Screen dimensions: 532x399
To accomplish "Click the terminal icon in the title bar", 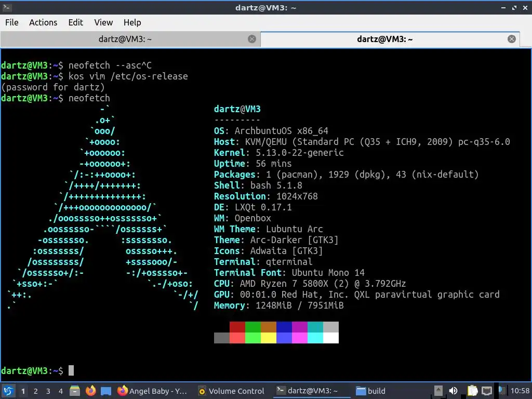I will [7, 7].
